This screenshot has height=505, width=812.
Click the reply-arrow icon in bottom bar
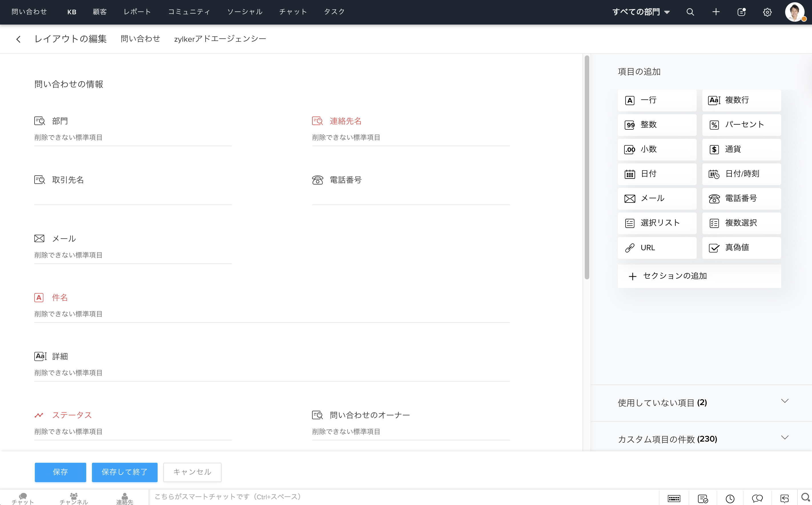pos(784,499)
